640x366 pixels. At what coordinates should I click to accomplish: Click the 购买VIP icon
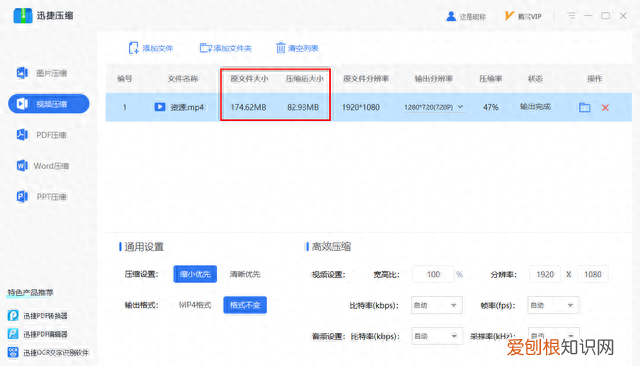coord(509,16)
